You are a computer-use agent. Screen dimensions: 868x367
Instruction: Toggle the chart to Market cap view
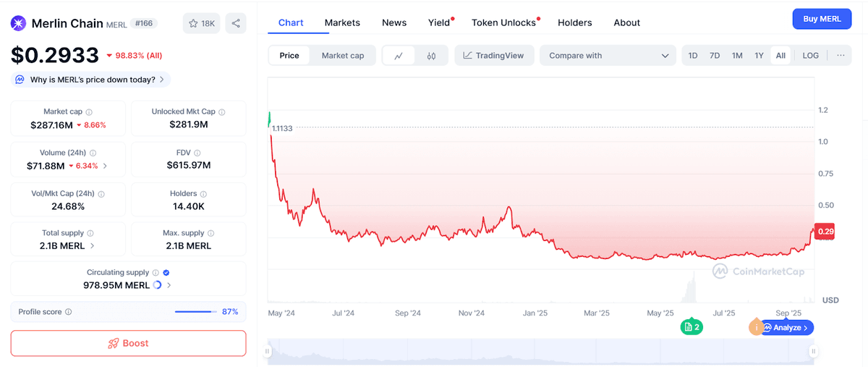click(343, 56)
